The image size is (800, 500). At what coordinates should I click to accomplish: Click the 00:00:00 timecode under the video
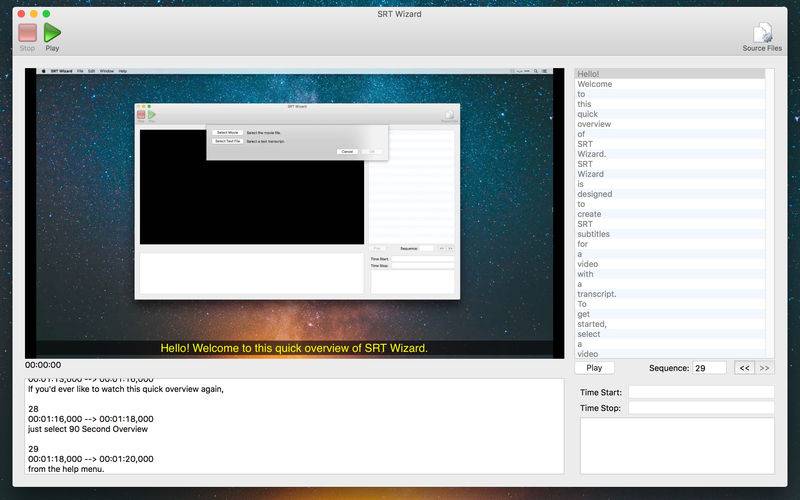43,365
